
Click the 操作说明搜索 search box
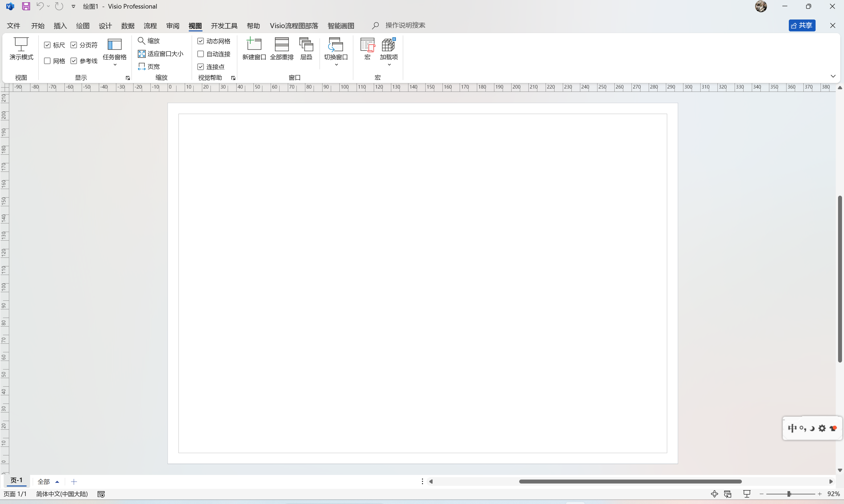click(x=405, y=25)
